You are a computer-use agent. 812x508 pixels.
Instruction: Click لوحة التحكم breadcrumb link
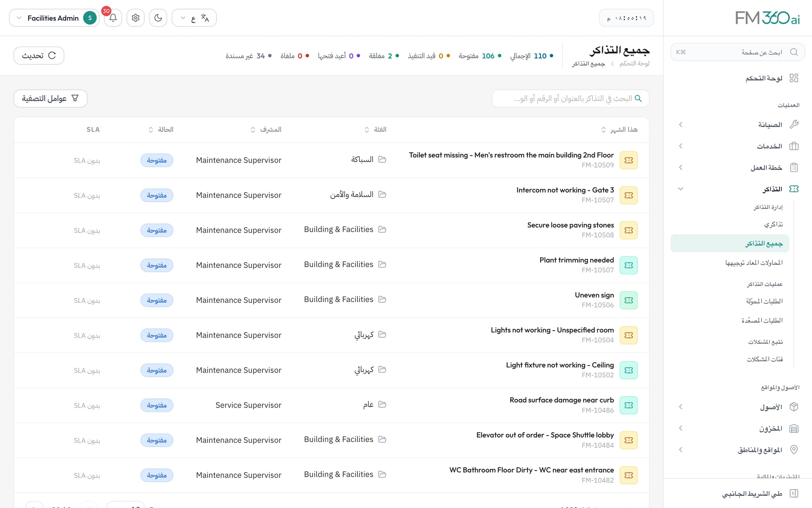coord(634,64)
